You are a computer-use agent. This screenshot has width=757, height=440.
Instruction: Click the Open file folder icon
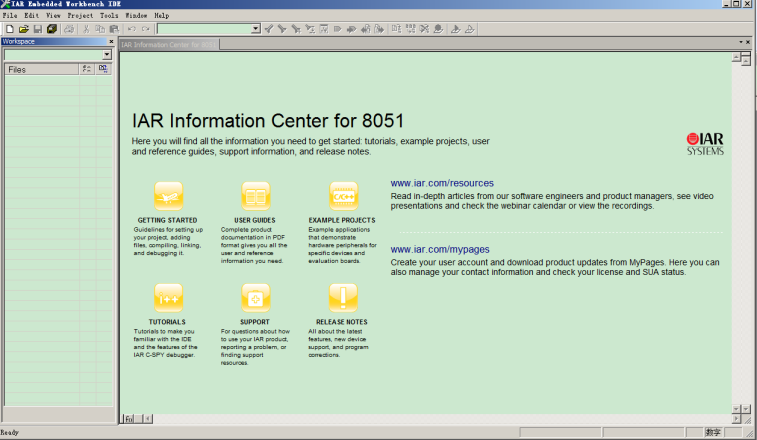[x=24, y=29]
